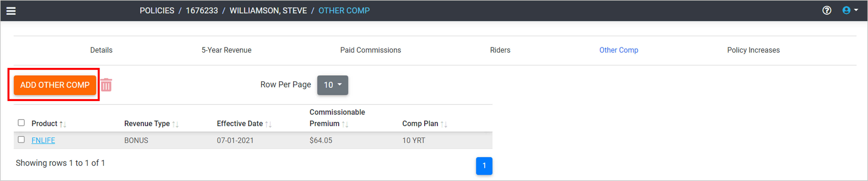Open the FNLIFE product link

click(43, 141)
